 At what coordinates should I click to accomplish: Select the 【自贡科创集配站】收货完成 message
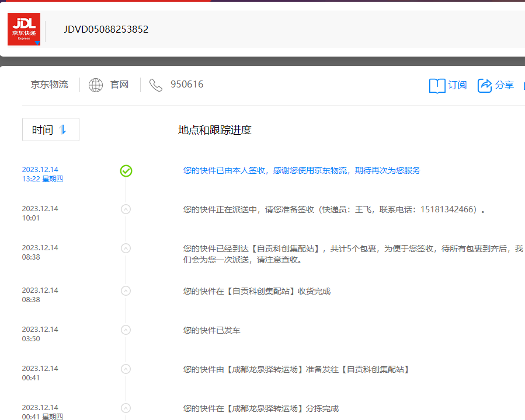257,291
